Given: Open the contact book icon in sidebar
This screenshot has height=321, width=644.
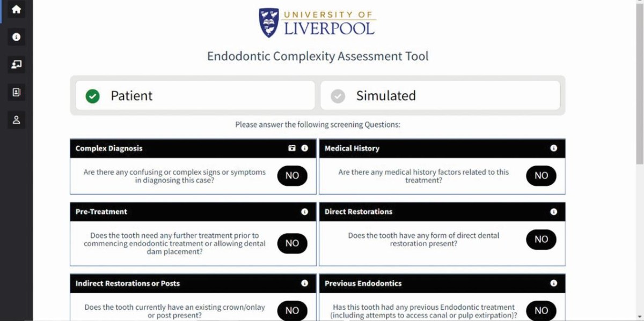Looking at the screenshot, I should pos(16,92).
